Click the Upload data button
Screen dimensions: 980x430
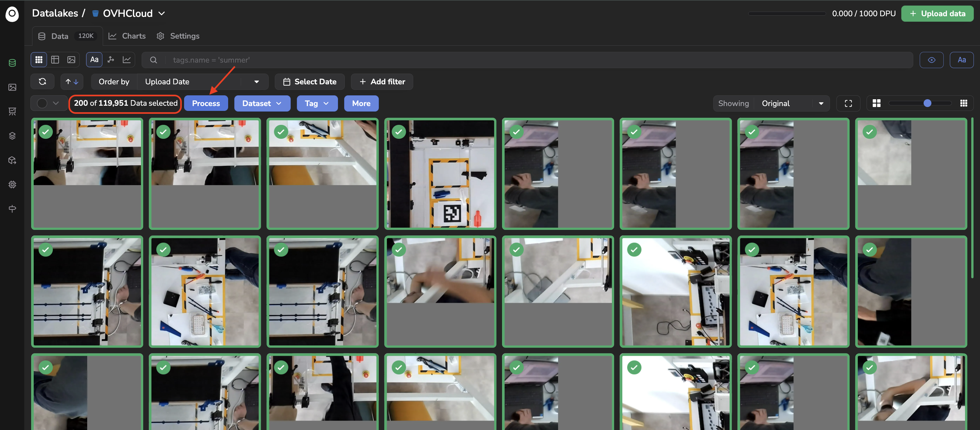pyautogui.click(x=938, y=14)
